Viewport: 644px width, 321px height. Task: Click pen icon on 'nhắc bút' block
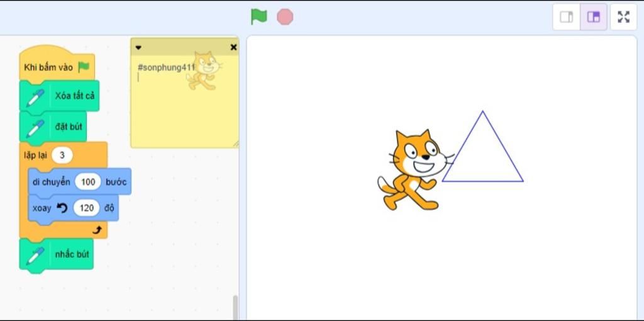pos(36,256)
